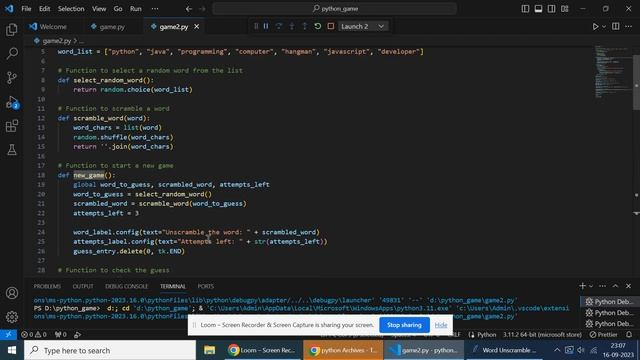Open Customize Layout options
Viewport: 640px width, 360px height.
(x=564, y=9)
